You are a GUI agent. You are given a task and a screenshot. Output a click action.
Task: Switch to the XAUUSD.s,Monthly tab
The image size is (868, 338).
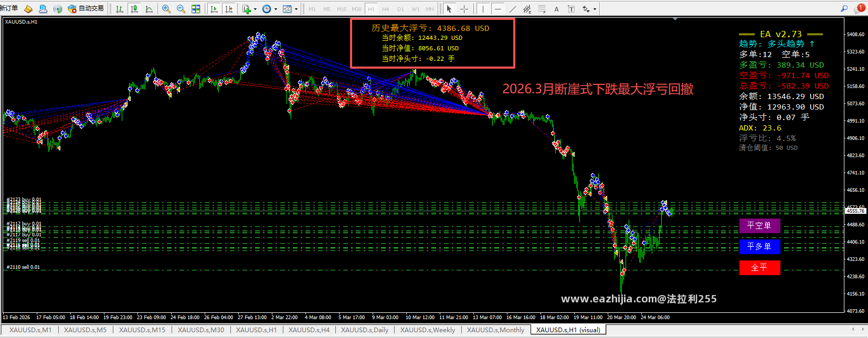click(495, 330)
